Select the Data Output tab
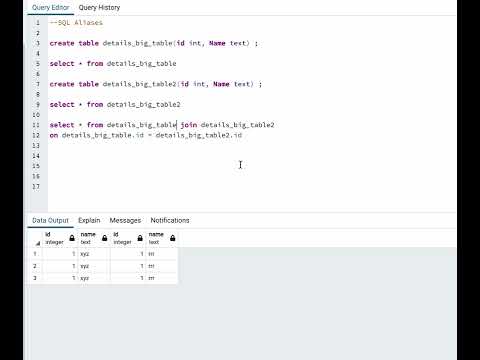 (x=50, y=220)
